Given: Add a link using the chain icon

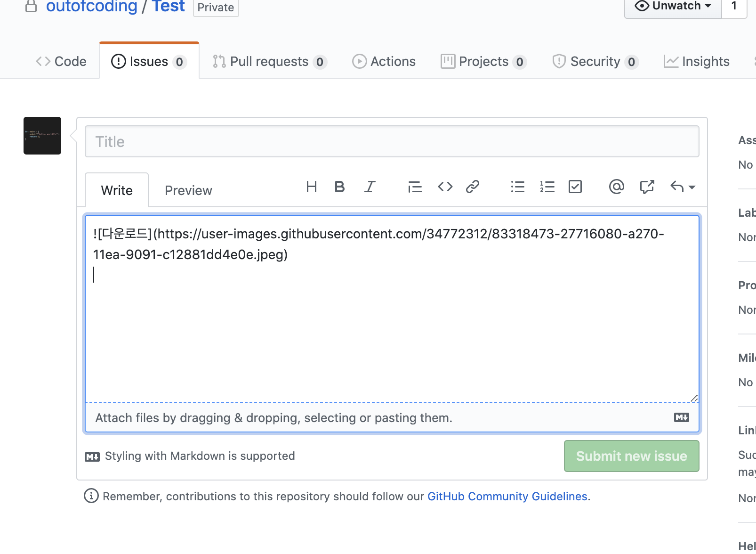Looking at the screenshot, I should [x=473, y=187].
